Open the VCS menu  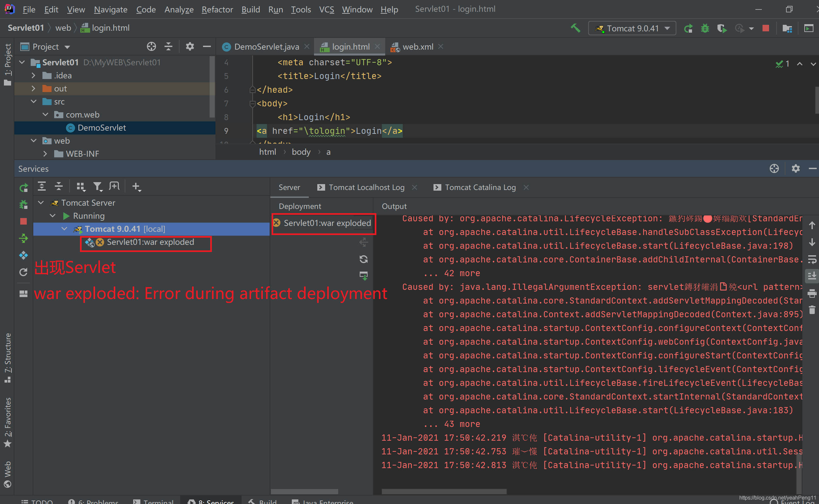[326, 9]
